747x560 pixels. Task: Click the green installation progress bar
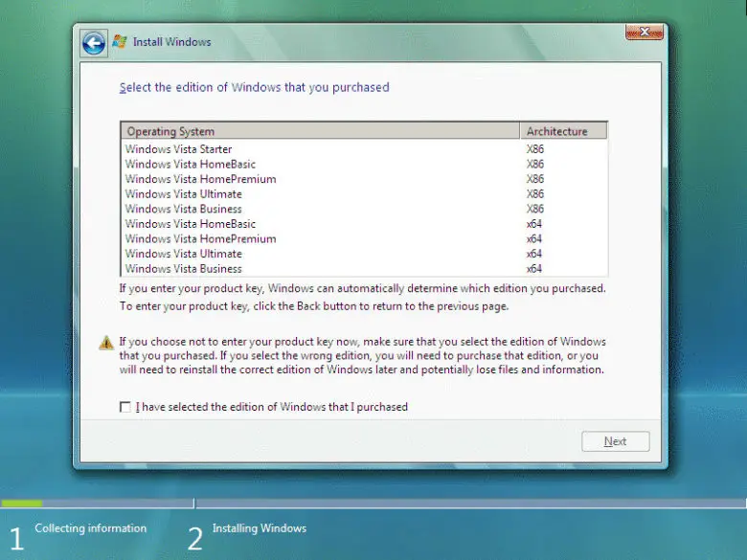point(21,503)
